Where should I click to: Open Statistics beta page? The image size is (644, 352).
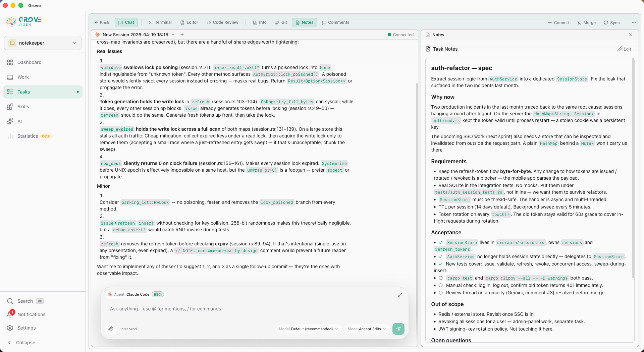(43, 136)
